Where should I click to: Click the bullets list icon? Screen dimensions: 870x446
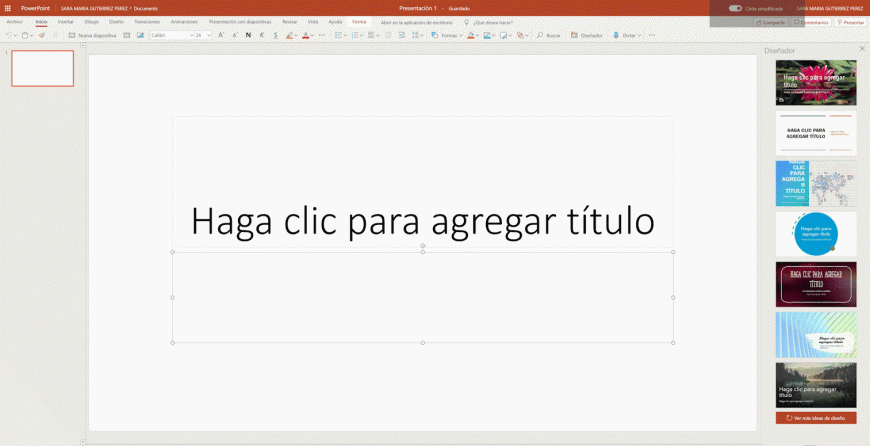(x=338, y=36)
